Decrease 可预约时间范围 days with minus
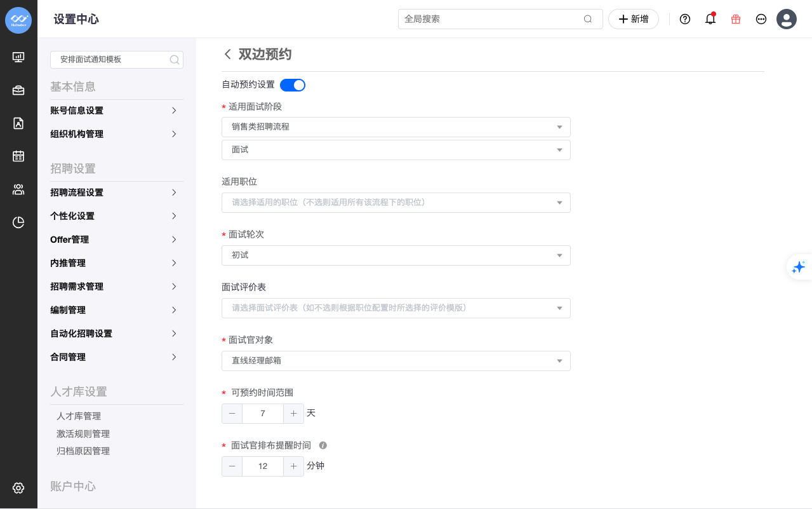 point(232,414)
